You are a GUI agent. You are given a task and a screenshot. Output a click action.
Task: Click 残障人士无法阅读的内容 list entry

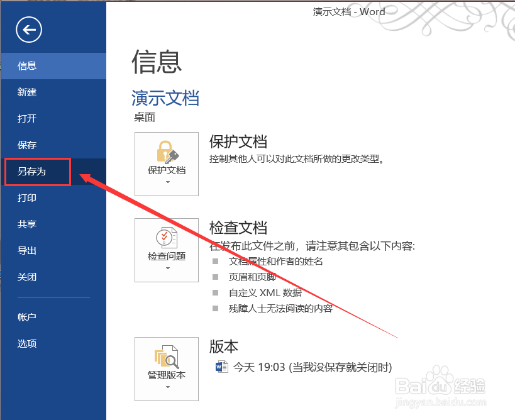click(281, 308)
